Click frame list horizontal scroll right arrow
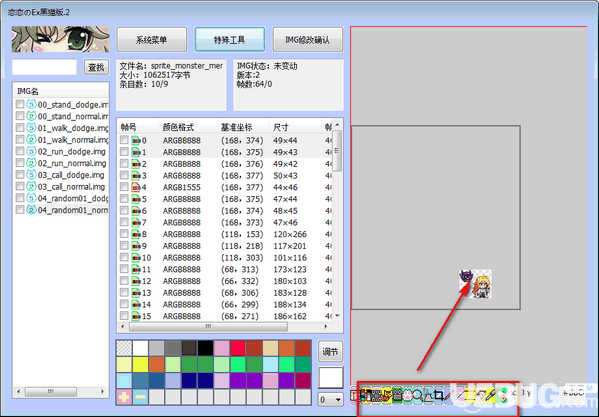Screen dimensions: 599x417 coord(326,326)
